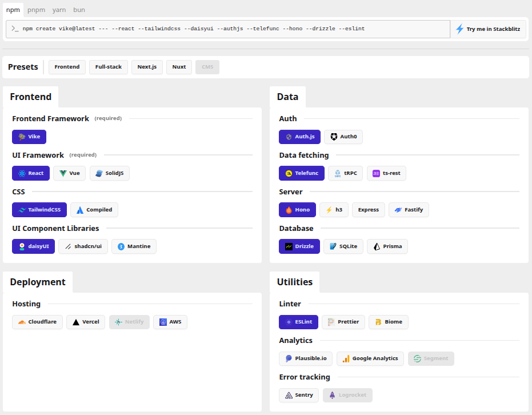
Task: Apply the Next.js preset
Action: (147, 67)
